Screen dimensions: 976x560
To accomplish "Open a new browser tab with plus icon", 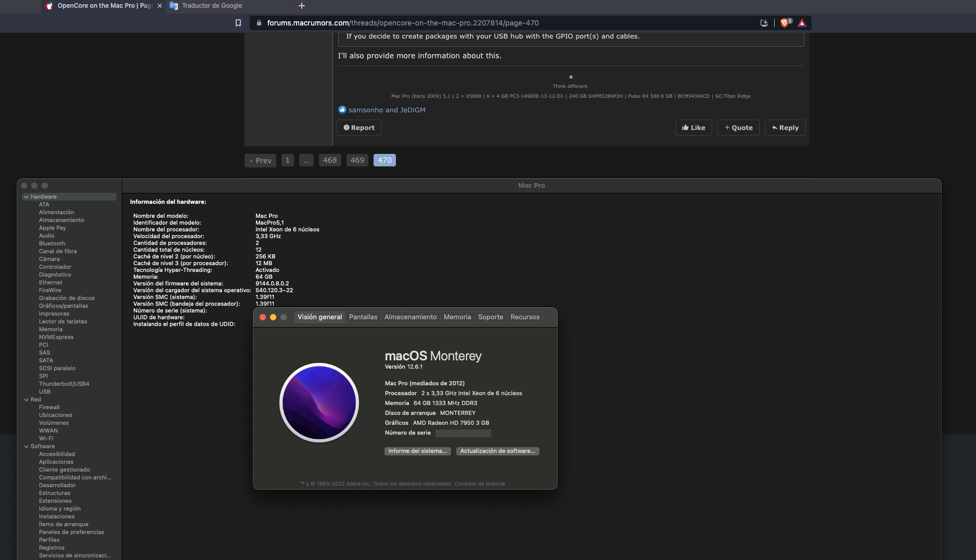I will click(x=302, y=6).
